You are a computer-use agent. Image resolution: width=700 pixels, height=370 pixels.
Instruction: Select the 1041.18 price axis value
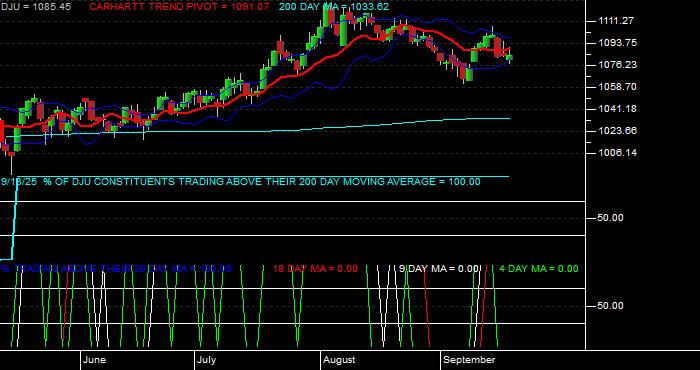(617, 109)
